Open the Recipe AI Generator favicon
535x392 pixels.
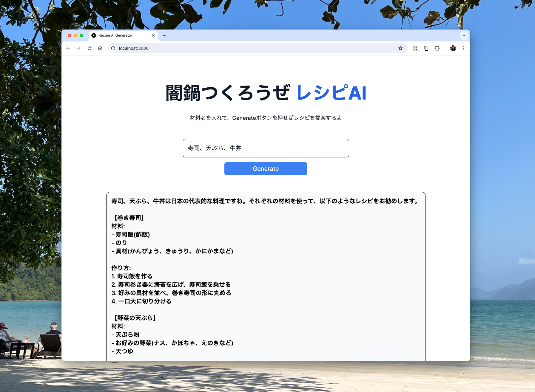tap(93, 35)
